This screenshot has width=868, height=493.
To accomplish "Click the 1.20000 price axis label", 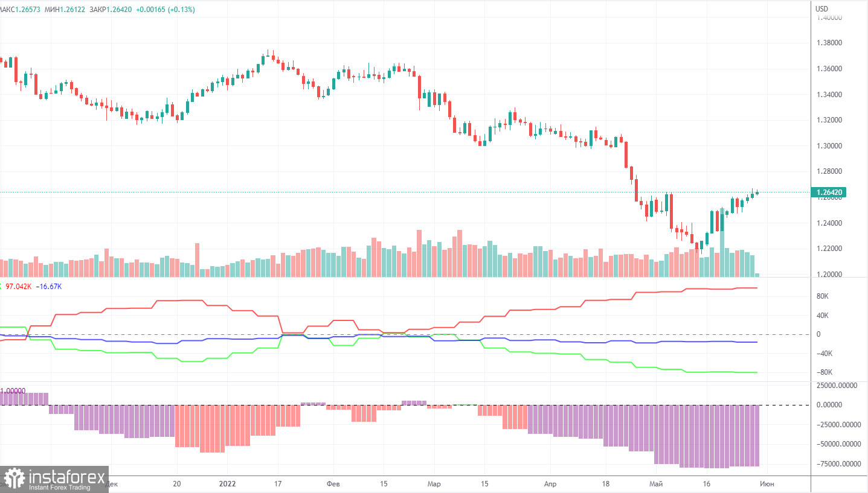I will [x=829, y=275].
